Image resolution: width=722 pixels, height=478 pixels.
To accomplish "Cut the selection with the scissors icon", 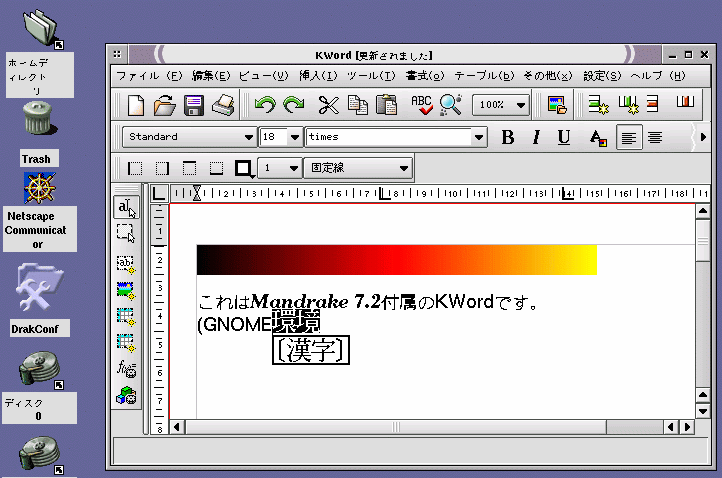I will point(328,105).
